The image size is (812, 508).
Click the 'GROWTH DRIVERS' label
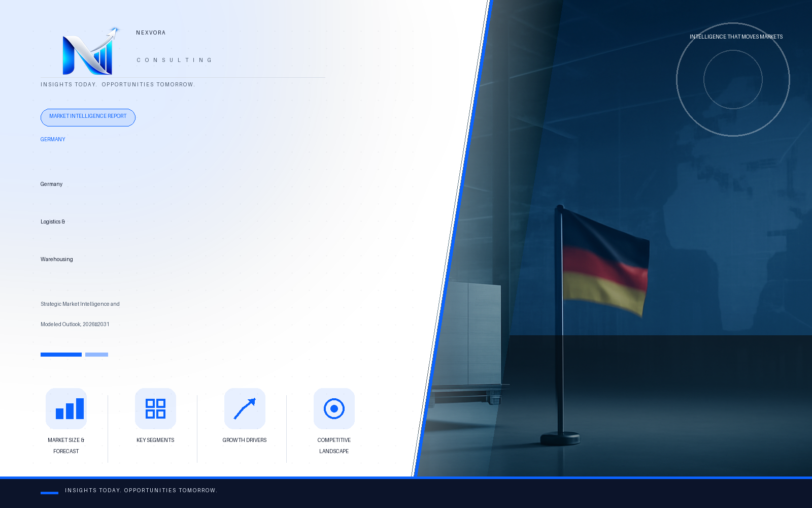(x=245, y=440)
